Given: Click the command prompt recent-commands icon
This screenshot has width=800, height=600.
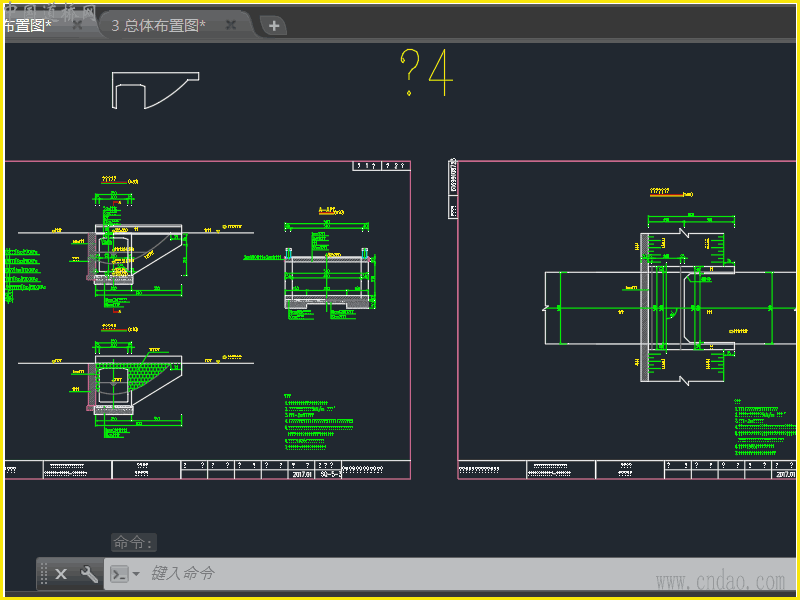Looking at the screenshot, I should click(x=119, y=574).
